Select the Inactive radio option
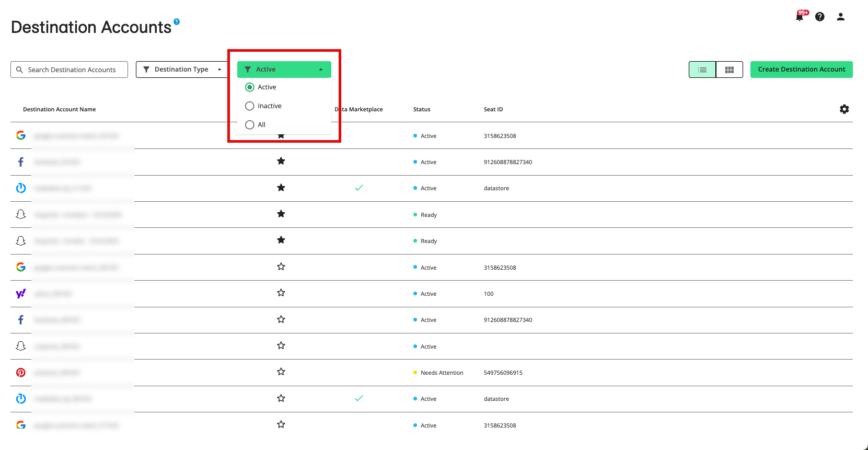The image size is (868, 450). [x=250, y=106]
